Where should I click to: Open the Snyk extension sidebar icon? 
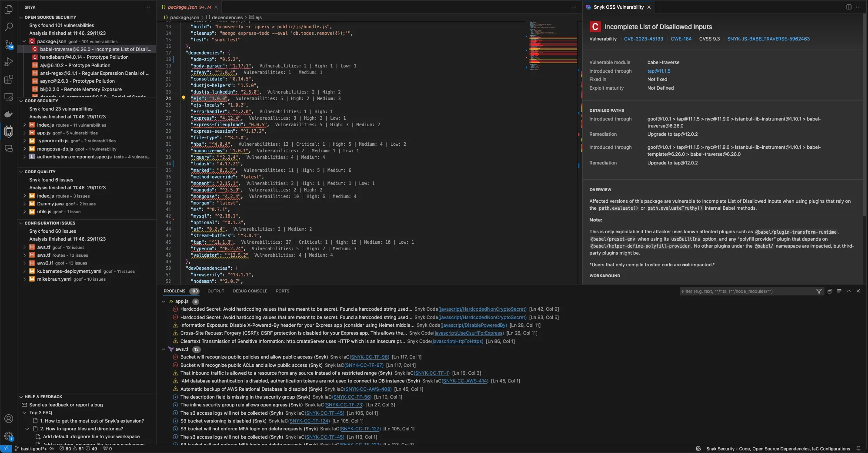pyautogui.click(x=9, y=131)
